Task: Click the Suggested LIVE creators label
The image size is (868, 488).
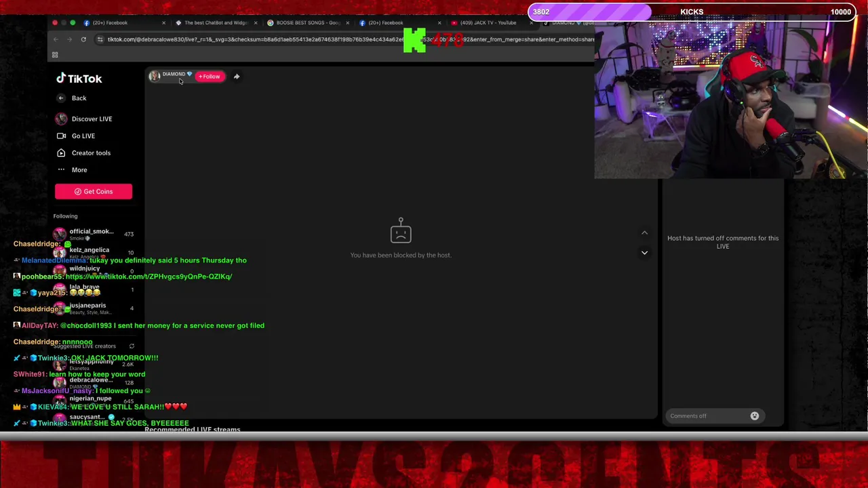Action: (85, 346)
